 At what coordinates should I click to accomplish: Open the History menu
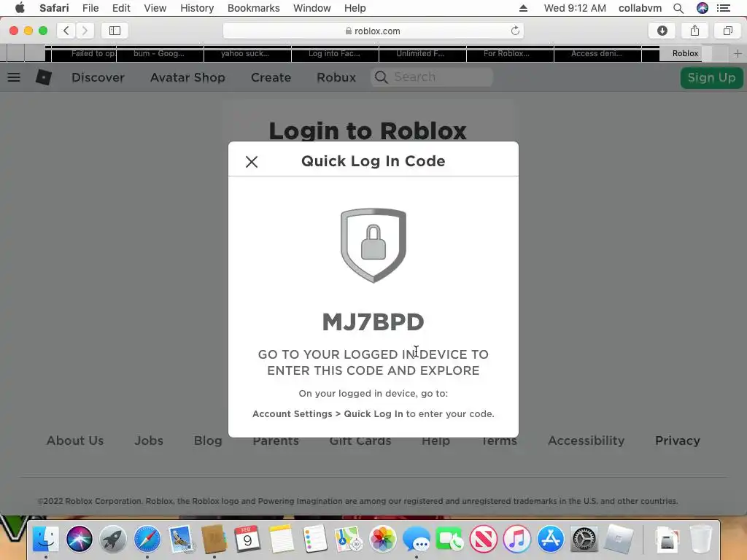click(197, 8)
